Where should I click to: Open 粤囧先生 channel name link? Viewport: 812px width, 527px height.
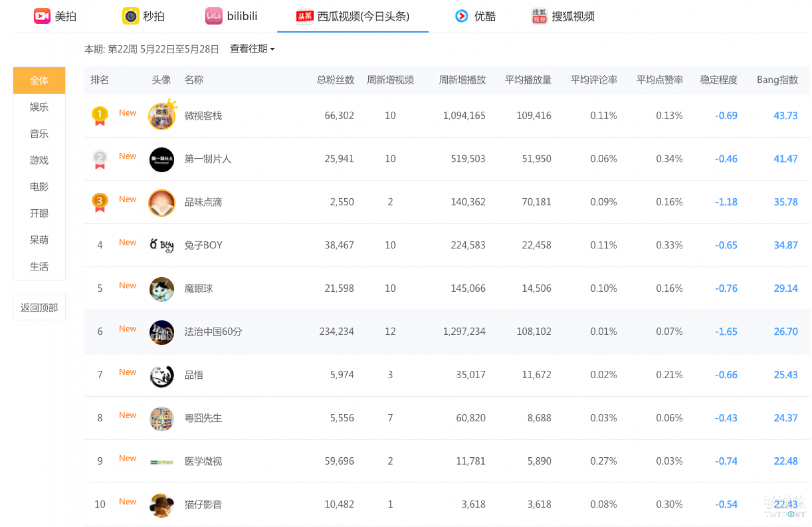pyautogui.click(x=203, y=418)
